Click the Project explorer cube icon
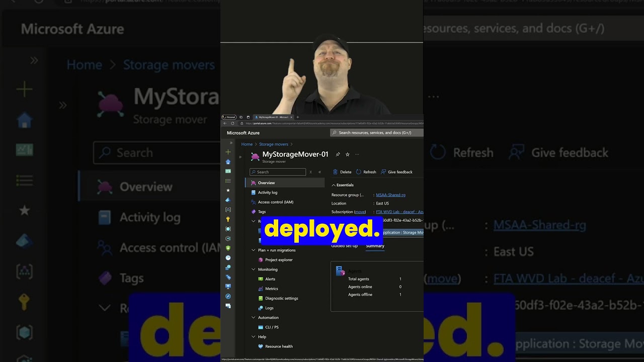 pyautogui.click(x=261, y=260)
